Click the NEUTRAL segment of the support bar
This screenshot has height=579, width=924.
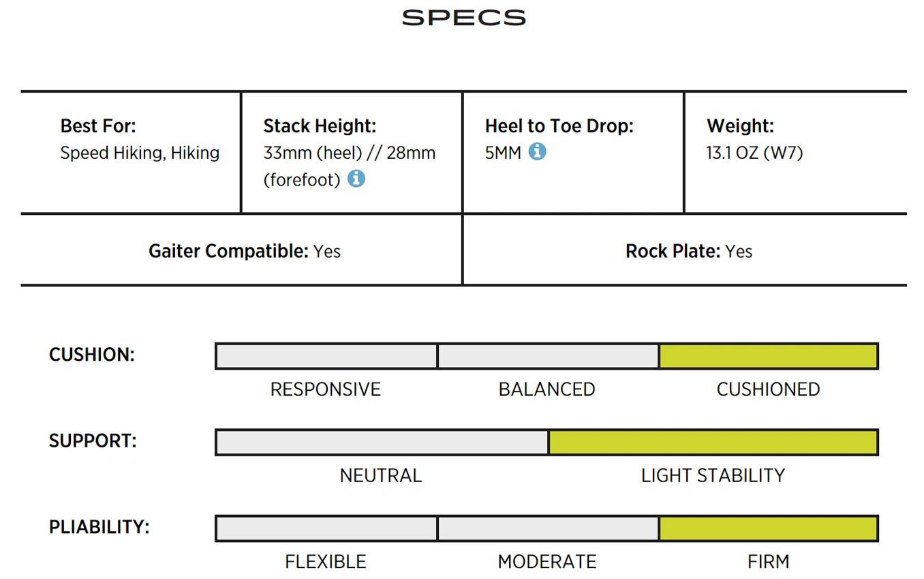[382, 443]
